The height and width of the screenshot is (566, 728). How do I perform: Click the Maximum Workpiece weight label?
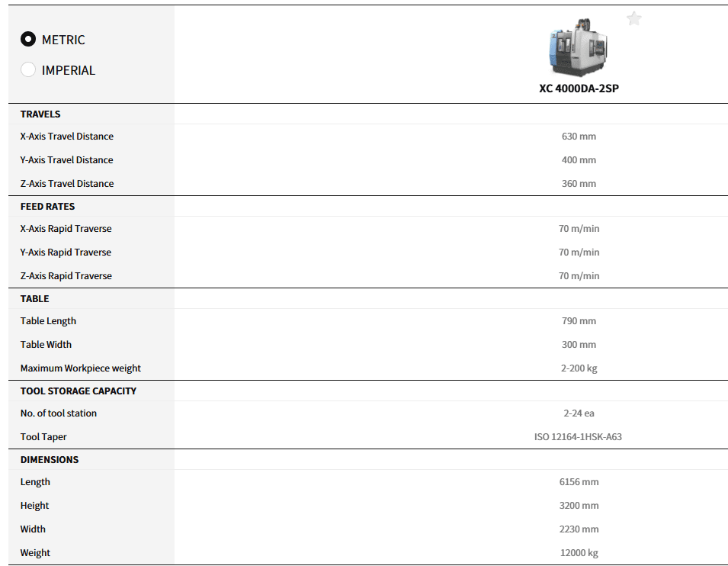(81, 368)
